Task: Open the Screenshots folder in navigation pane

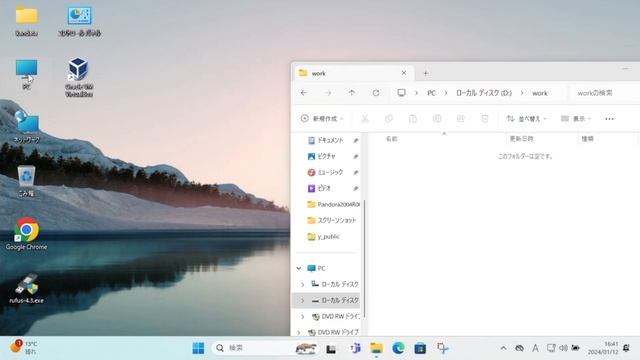Action: pyautogui.click(x=331, y=220)
